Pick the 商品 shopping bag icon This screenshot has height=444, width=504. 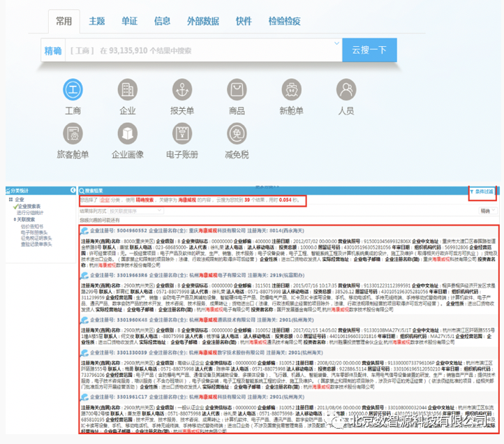pos(237,89)
